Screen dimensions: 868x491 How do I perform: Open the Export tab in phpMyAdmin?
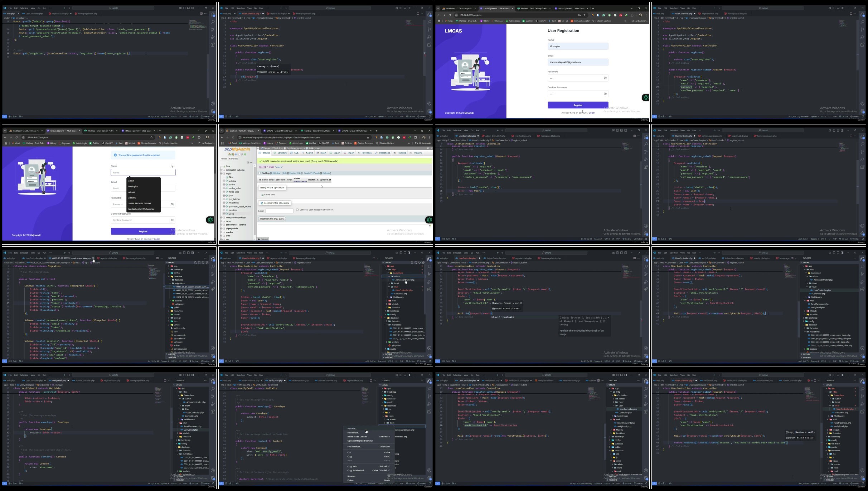click(x=335, y=153)
